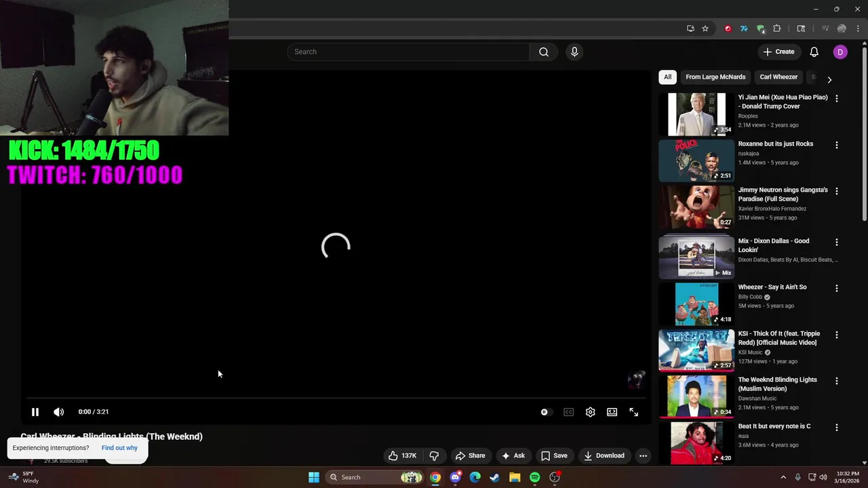Open options for Jimmy Neutron video
This screenshot has width=868, height=488.
click(837, 191)
